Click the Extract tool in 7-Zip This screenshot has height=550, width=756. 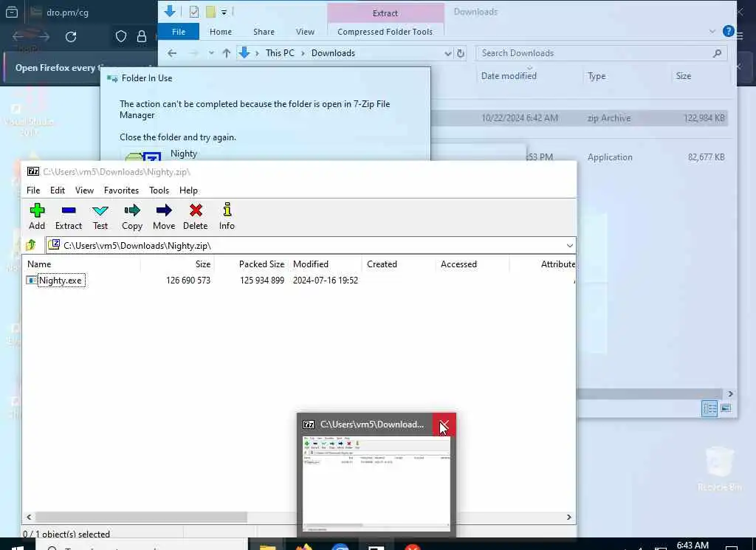(69, 216)
